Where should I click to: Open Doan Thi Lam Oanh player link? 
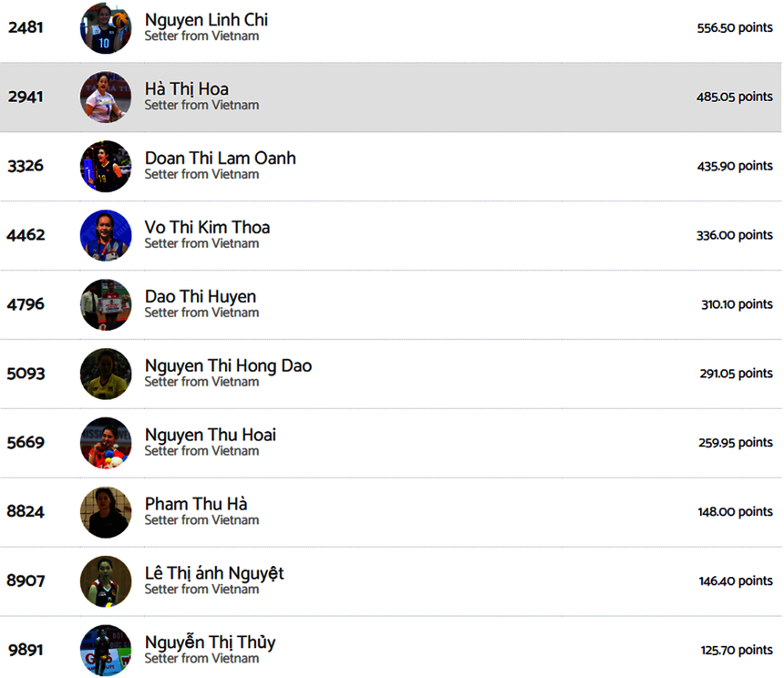point(220,159)
